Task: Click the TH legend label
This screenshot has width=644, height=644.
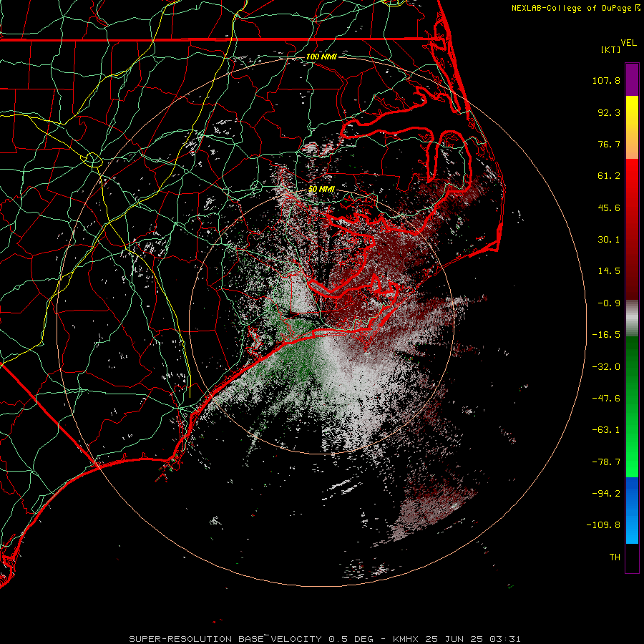Action: click(x=615, y=557)
